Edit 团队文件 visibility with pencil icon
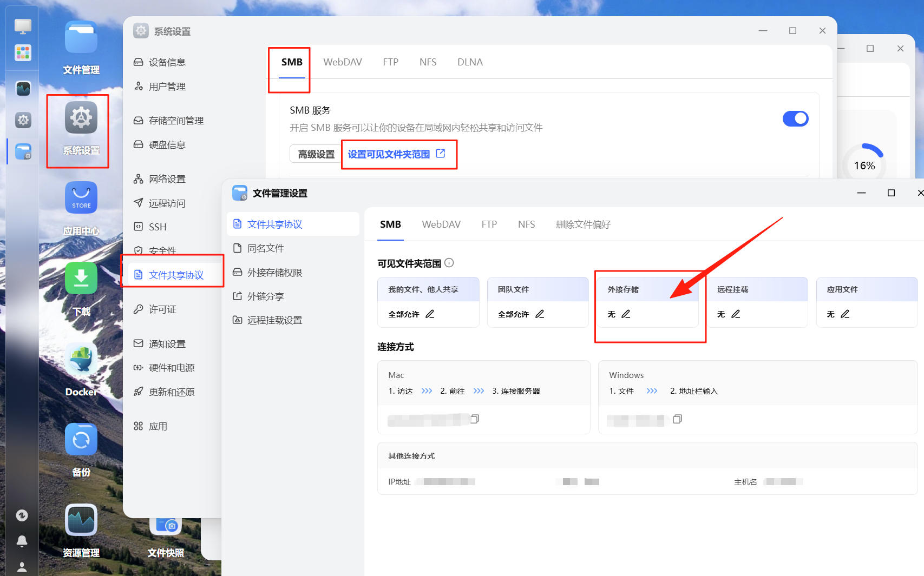Image resolution: width=924 pixels, height=576 pixels. 540,314
